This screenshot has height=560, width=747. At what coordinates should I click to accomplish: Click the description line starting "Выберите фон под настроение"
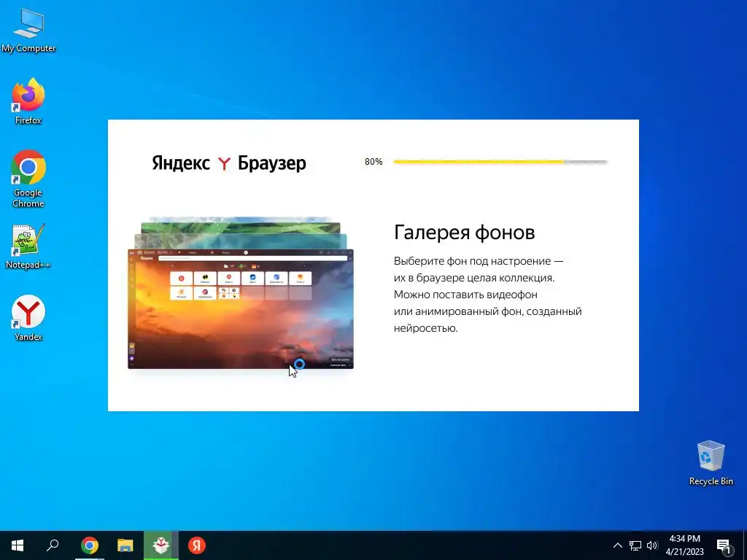point(479,261)
